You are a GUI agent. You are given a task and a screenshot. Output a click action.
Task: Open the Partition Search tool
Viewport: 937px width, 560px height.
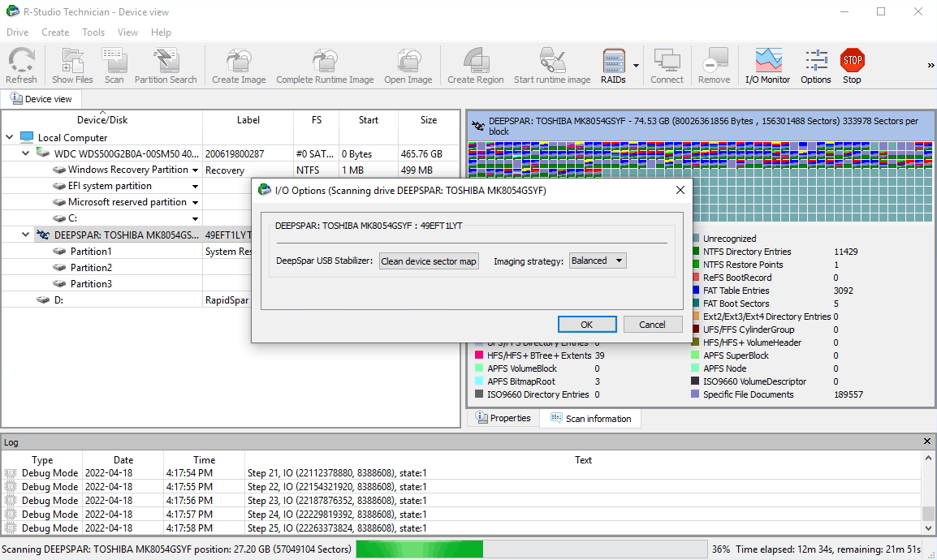166,65
